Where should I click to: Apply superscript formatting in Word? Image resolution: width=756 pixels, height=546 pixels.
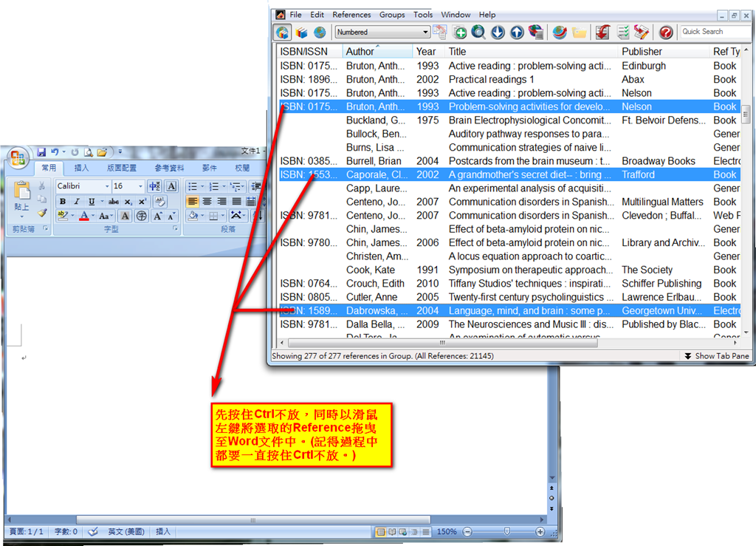tap(142, 202)
